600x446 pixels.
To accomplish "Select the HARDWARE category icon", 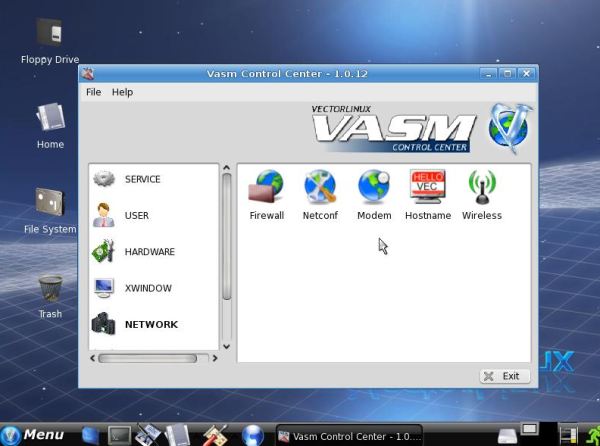I will (x=103, y=251).
